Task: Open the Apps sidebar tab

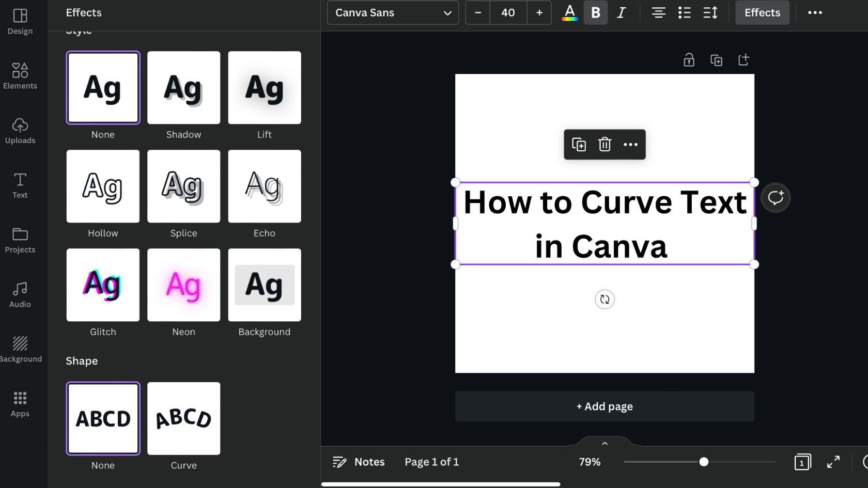Action: click(x=20, y=404)
